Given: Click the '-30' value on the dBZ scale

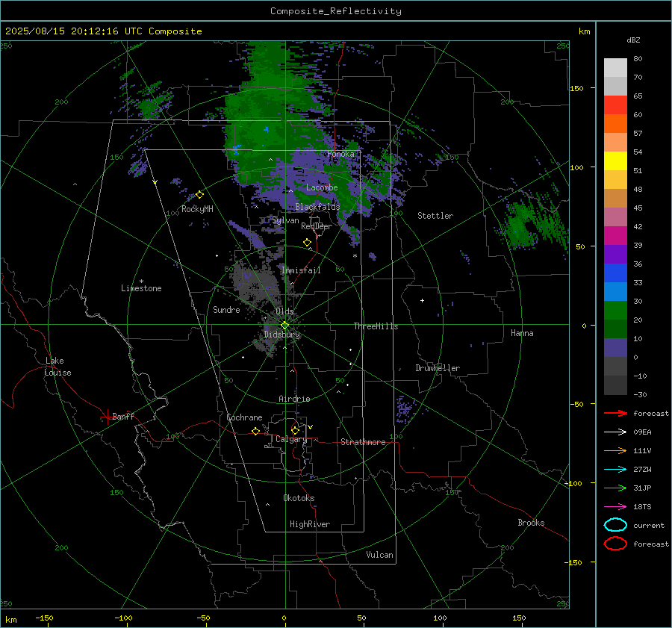Looking at the screenshot, I should (x=640, y=394).
